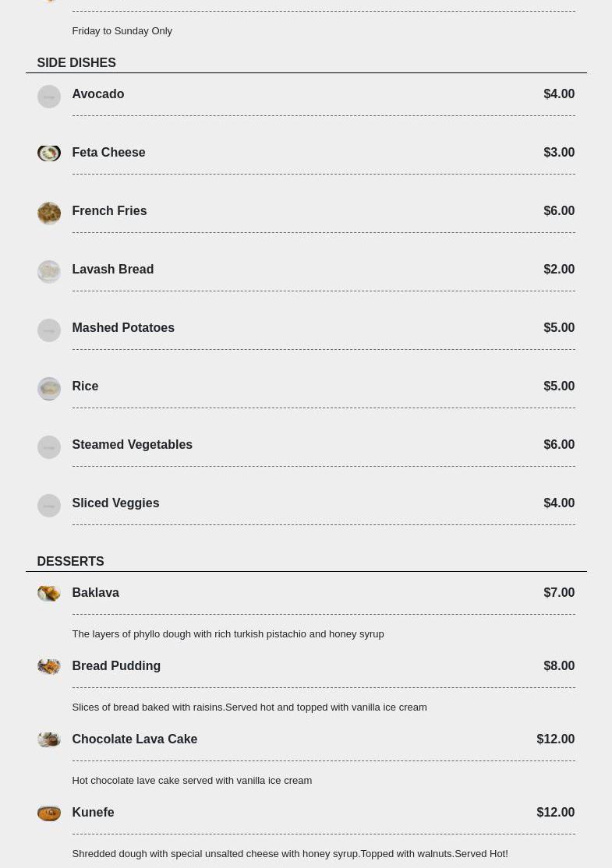Image resolution: width=612 pixels, height=868 pixels.
Task: Click the Rice dish thumbnail
Action: click(x=48, y=389)
